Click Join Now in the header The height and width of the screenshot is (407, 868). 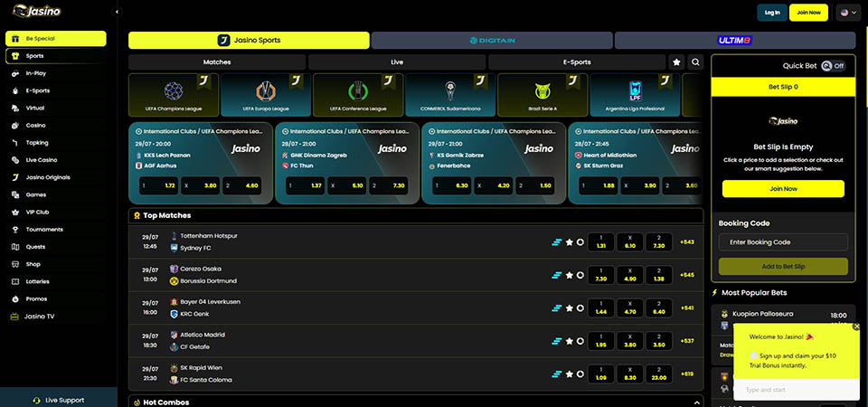point(808,12)
